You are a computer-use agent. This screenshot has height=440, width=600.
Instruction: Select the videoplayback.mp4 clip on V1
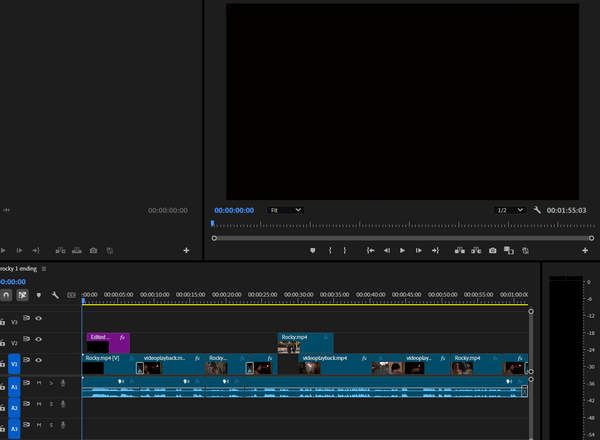[335, 364]
